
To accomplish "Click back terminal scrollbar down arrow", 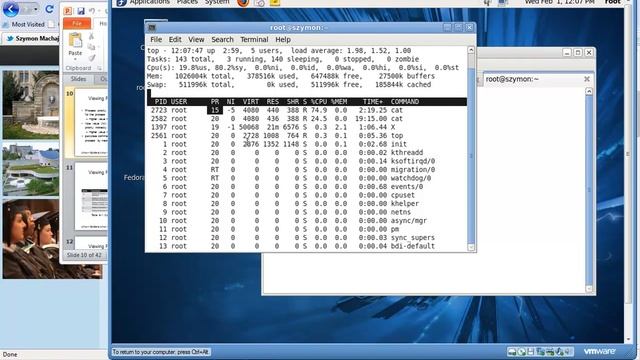I will tap(589, 289).
